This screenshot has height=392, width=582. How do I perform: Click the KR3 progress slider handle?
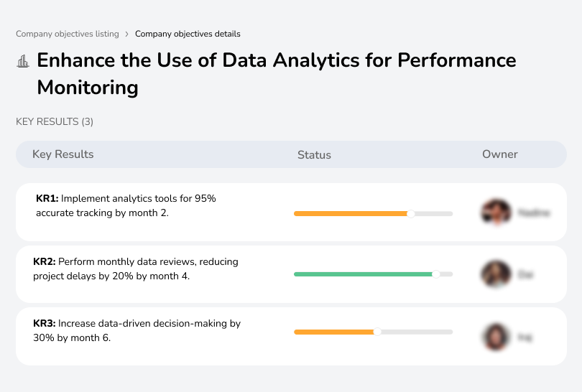(377, 332)
